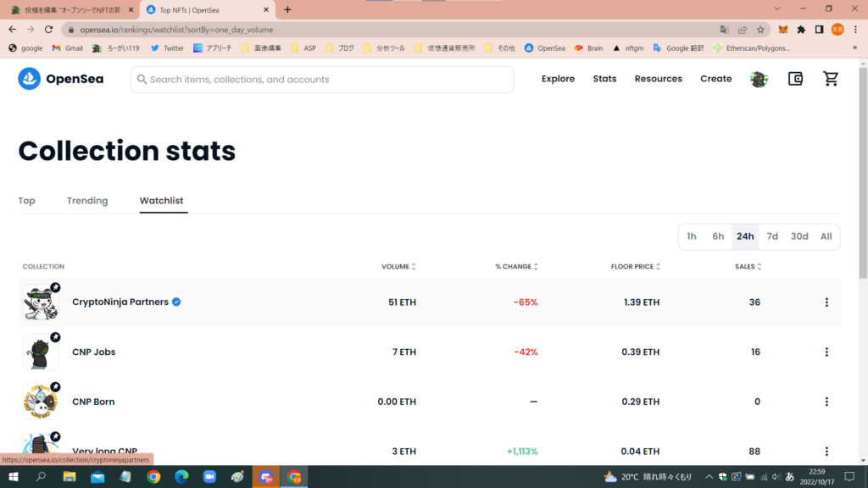Launch Microsoft Edge from the taskbar
Image resolution: width=868 pixels, height=488 pixels.
[x=181, y=477]
